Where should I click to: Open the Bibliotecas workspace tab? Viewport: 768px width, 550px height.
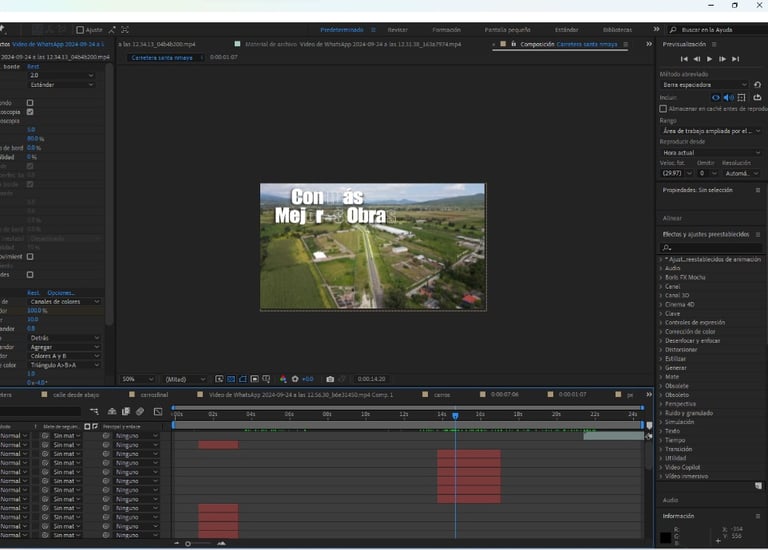(x=617, y=30)
